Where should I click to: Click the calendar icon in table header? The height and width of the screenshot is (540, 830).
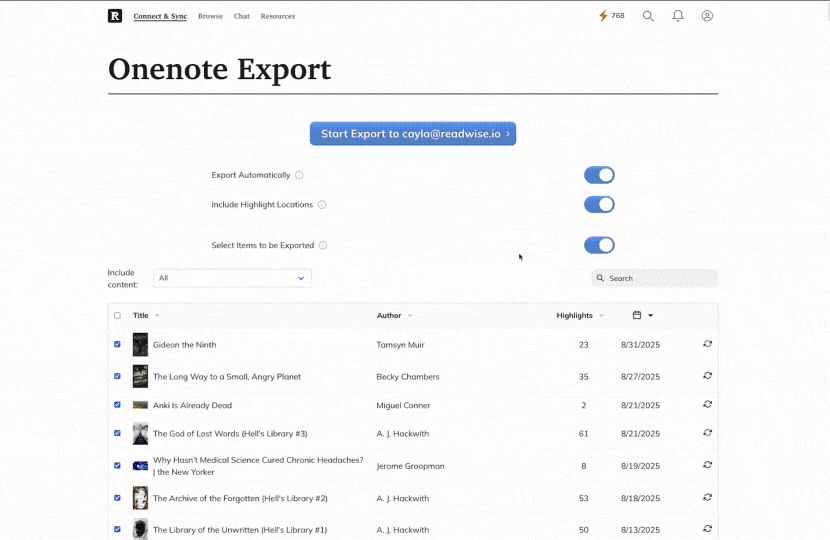[637, 315]
